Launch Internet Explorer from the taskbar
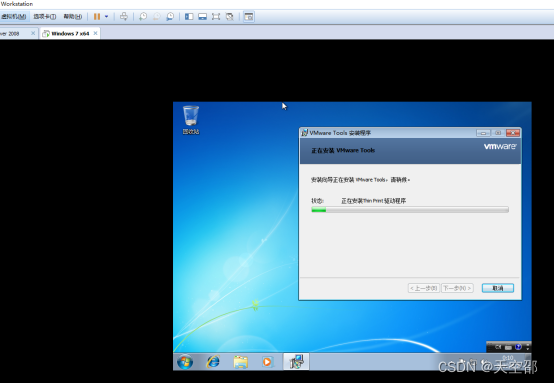This screenshot has height=384, width=554. pyautogui.click(x=213, y=362)
